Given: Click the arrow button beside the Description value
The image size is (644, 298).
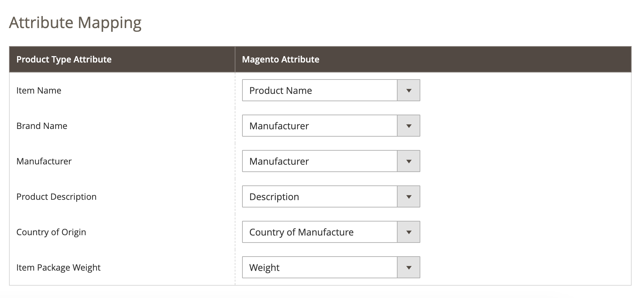Looking at the screenshot, I should (x=408, y=196).
